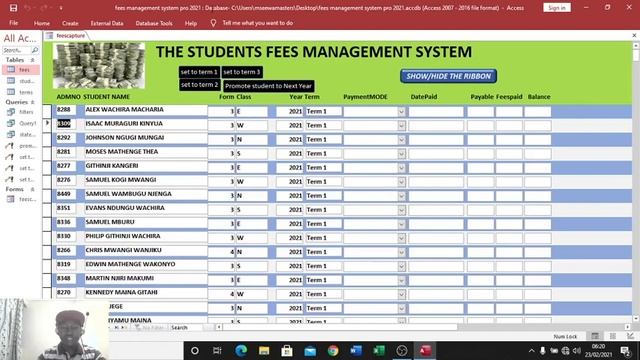Viewport: 640px width, 360px height.
Task: Open the Create ribbon tab
Action: click(70, 23)
